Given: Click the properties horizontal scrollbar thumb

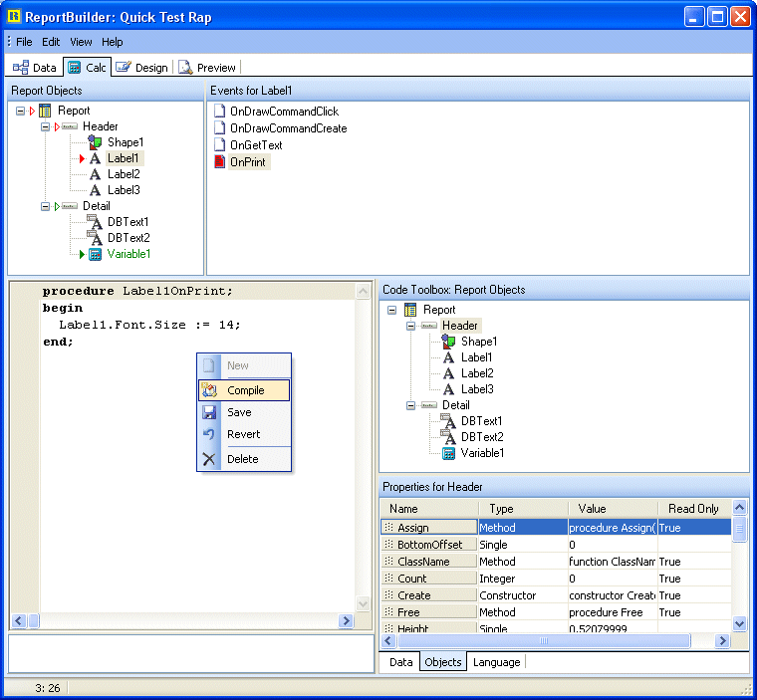Looking at the screenshot, I should (x=544, y=640).
